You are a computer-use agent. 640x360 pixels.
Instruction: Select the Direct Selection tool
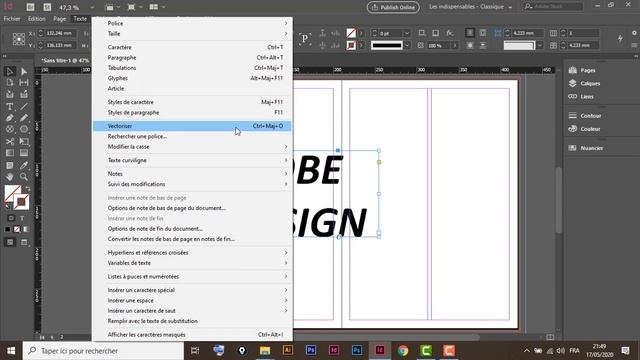[x=24, y=71]
